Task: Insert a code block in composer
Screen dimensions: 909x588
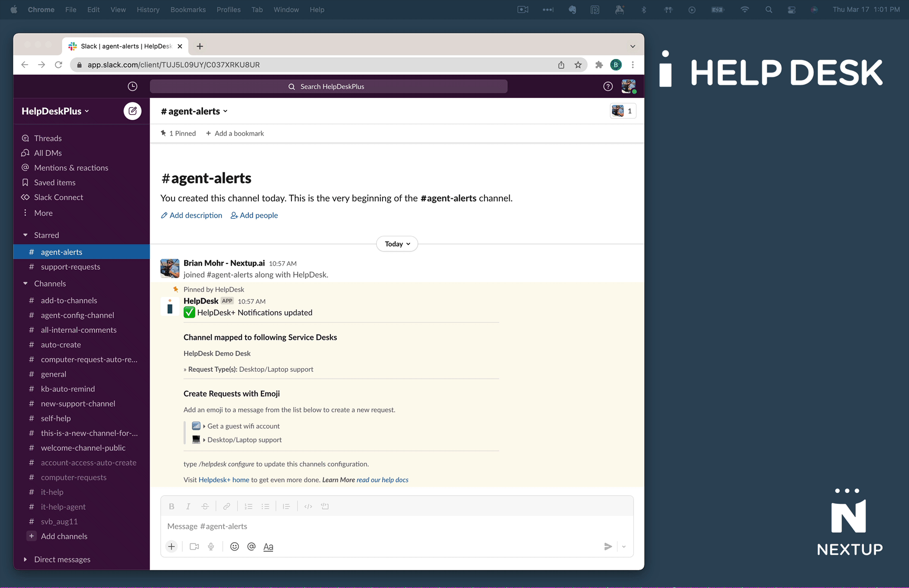Action: coord(325,506)
